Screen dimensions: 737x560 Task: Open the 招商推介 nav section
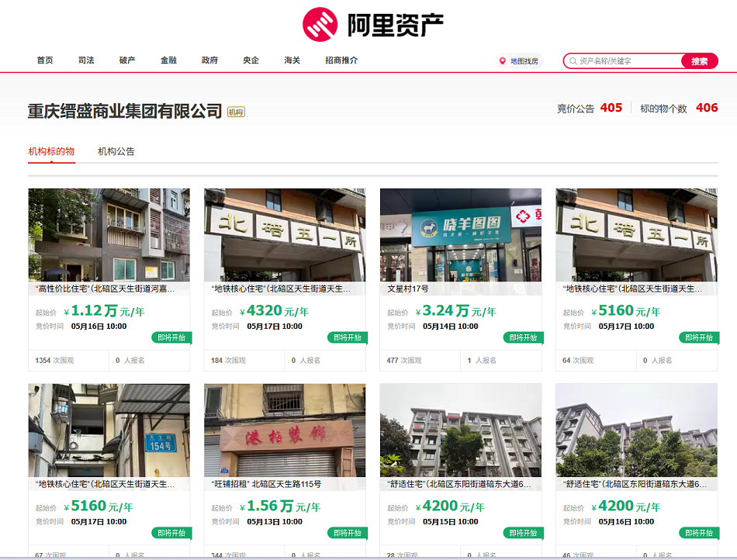click(x=341, y=60)
